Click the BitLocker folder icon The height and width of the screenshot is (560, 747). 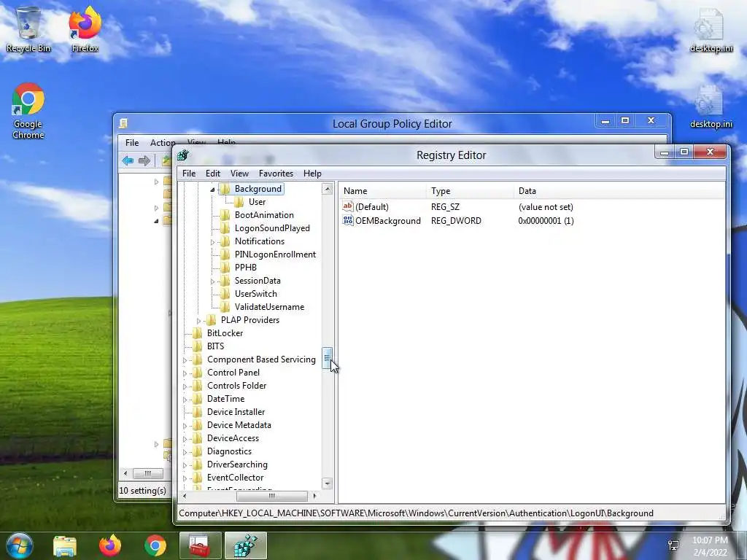(x=197, y=333)
